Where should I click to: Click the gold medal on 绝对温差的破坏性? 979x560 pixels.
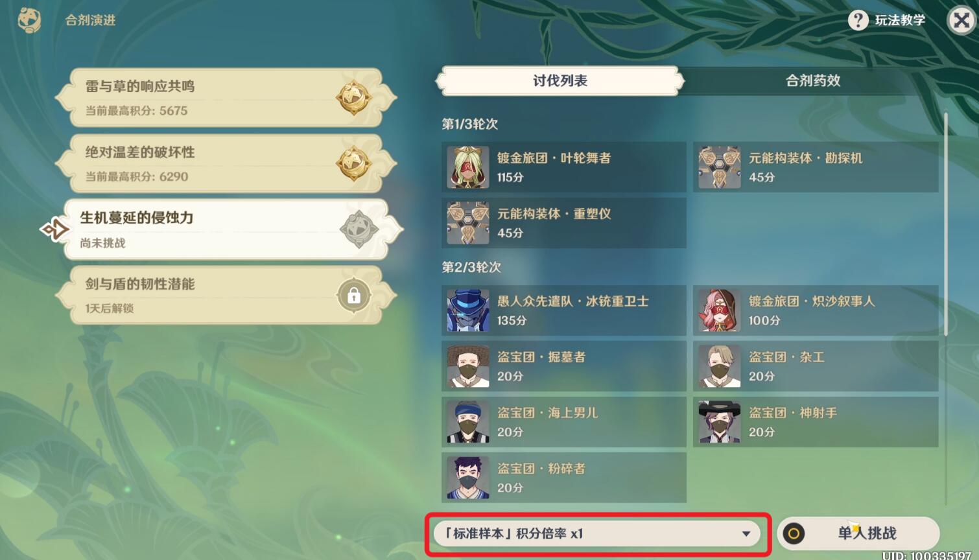(354, 163)
